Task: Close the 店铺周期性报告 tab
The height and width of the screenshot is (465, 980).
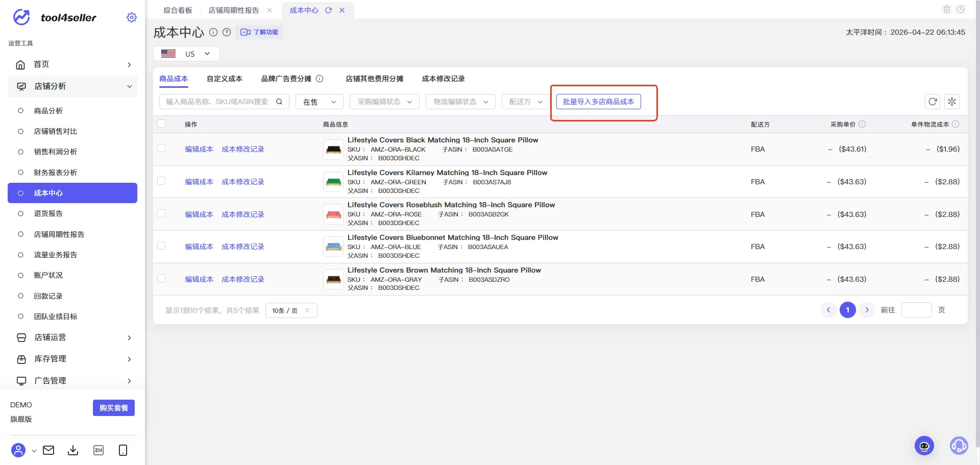Action: [x=269, y=10]
